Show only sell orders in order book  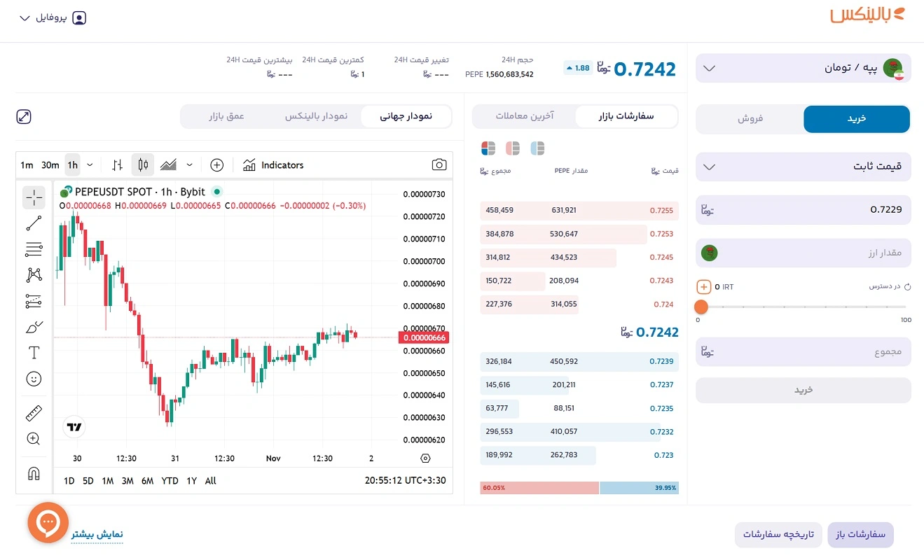[513, 148]
